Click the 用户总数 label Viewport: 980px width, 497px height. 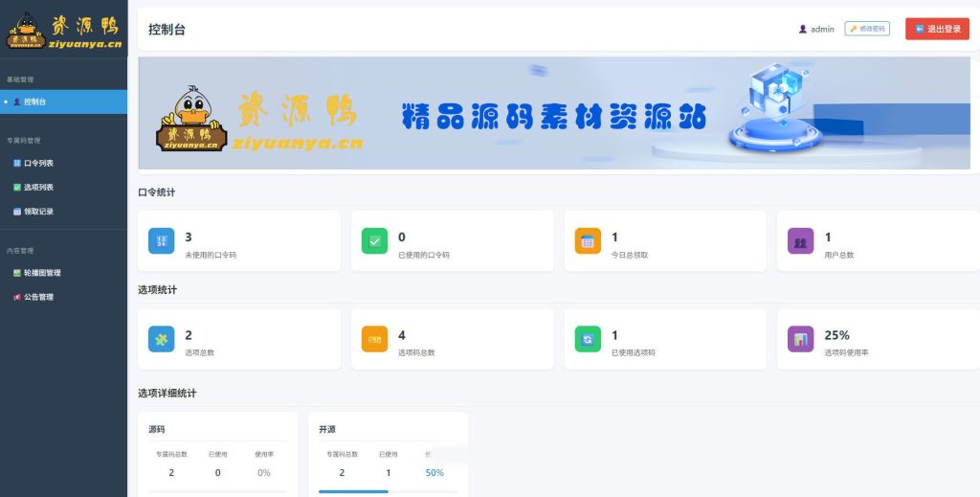point(839,255)
